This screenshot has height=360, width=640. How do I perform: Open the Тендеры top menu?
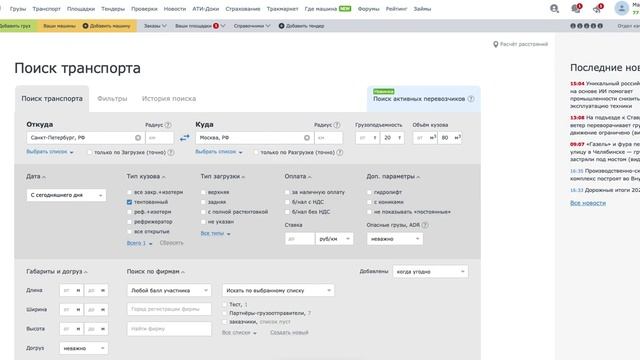(113, 9)
